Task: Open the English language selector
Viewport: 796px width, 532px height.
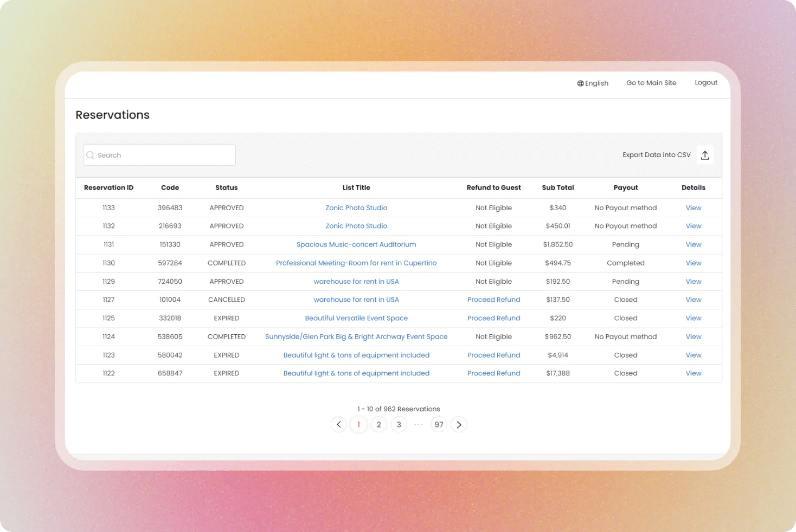Action: pos(593,83)
